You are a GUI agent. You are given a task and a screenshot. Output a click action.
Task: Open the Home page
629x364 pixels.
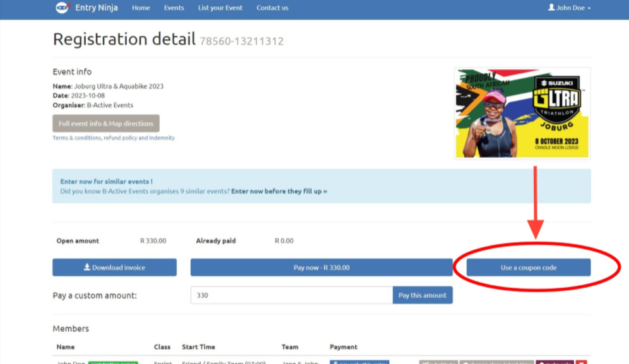[x=141, y=8]
